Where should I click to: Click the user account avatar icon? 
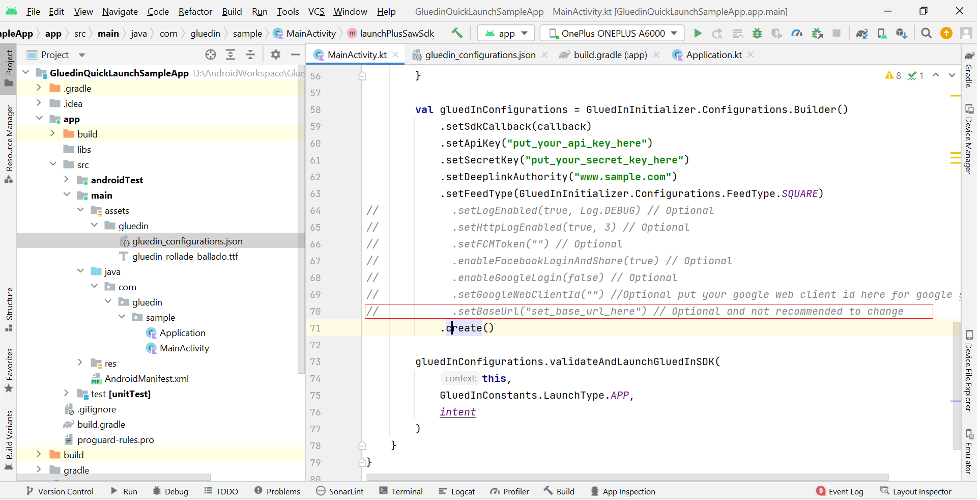(x=966, y=33)
